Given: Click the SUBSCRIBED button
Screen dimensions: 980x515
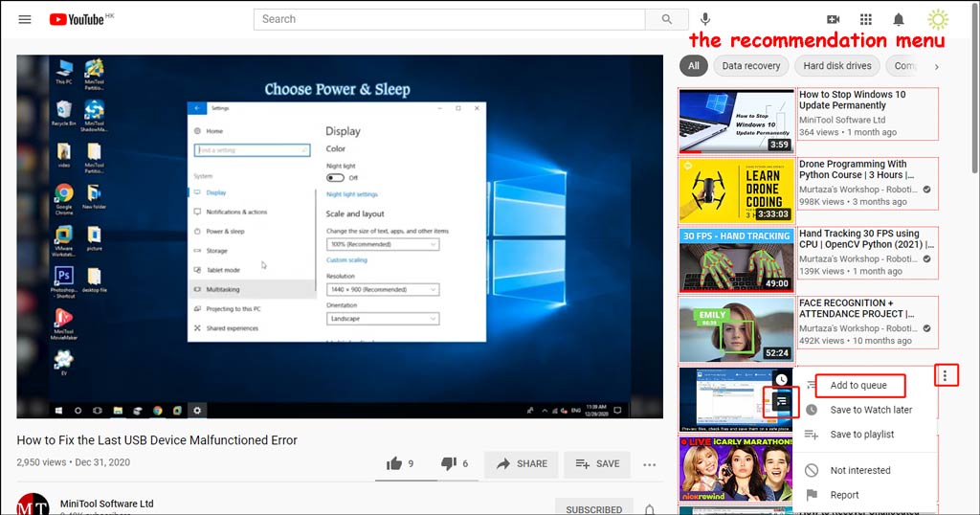Looking at the screenshot, I should click(x=593, y=508).
